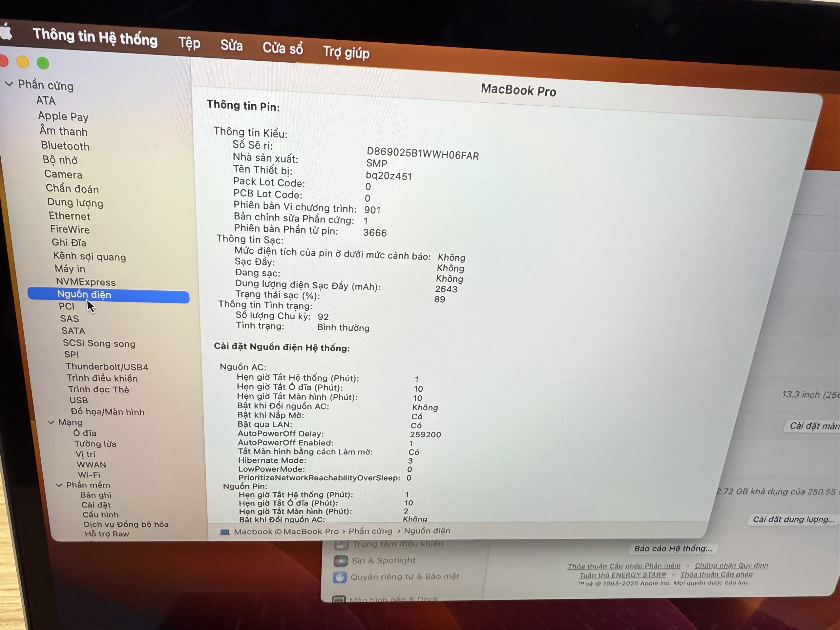This screenshot has height=630, width=840.
Task: Click the cycle count value 92
Action: [x=323, y=316]
